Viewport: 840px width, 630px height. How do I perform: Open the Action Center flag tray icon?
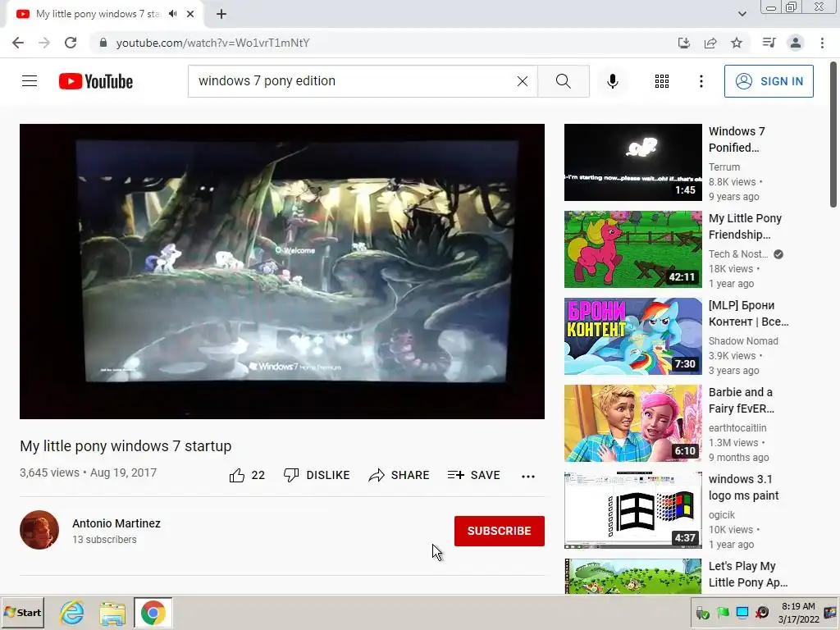(x=723, y=612)
